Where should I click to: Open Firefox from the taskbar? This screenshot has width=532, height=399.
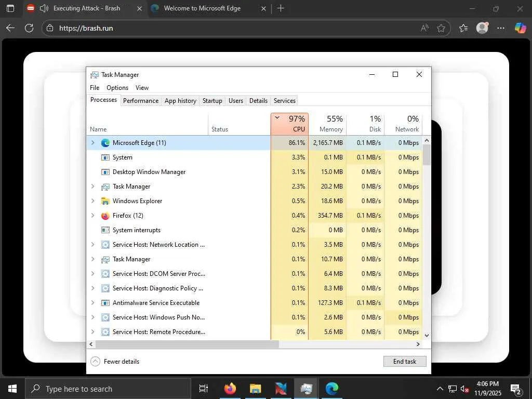pyautogui.click(x=230, y=389)
